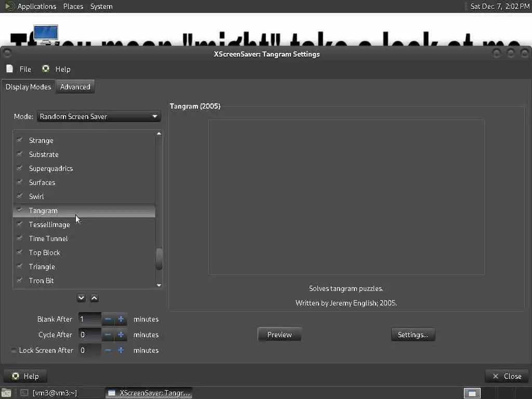Click the screensaver list scrollbar thumb

[x=159, y=259]
